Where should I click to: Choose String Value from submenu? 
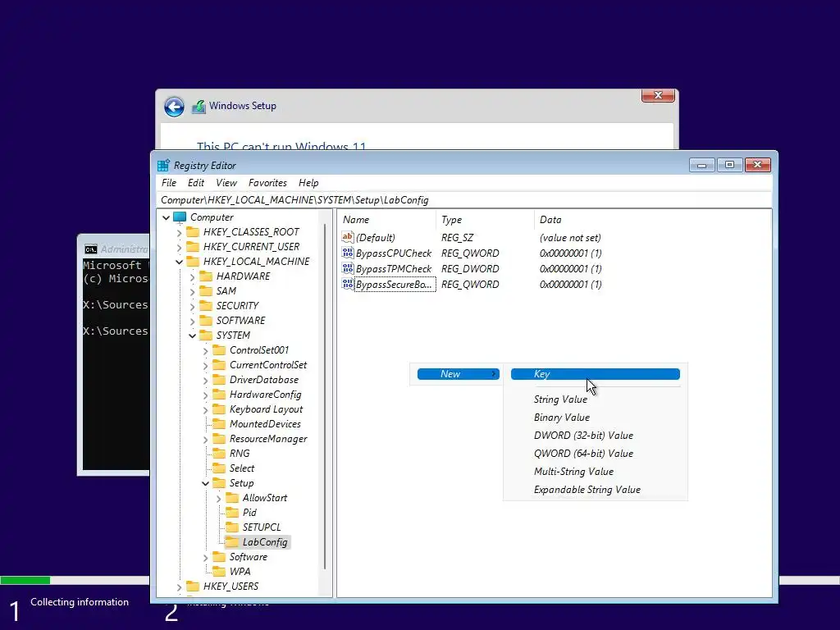click(596, 399)
